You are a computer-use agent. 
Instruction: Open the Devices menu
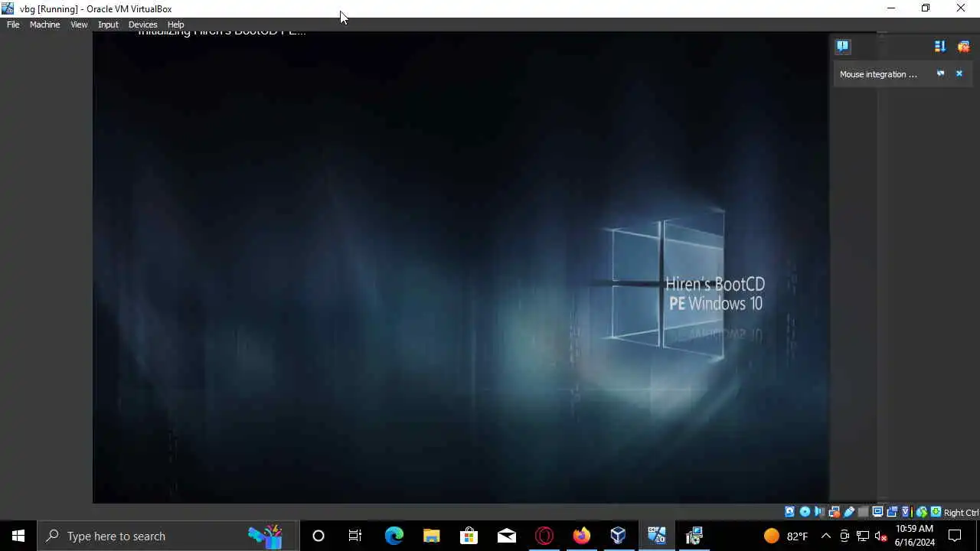pos(142,24)
